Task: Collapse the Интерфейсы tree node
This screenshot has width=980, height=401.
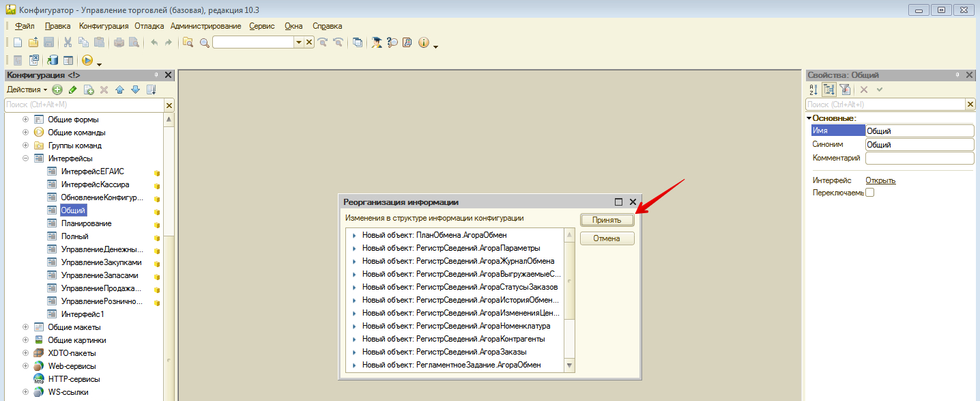Action: click(26, 158)
